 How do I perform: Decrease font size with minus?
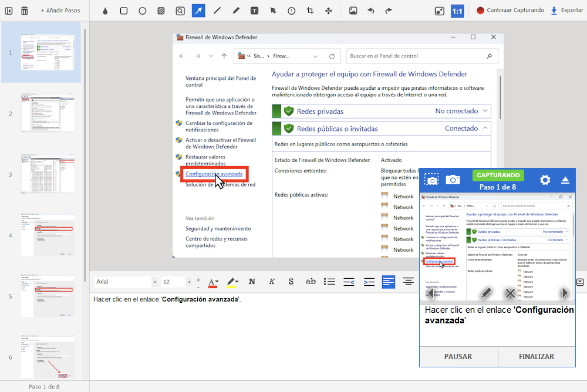click(198, 287)
